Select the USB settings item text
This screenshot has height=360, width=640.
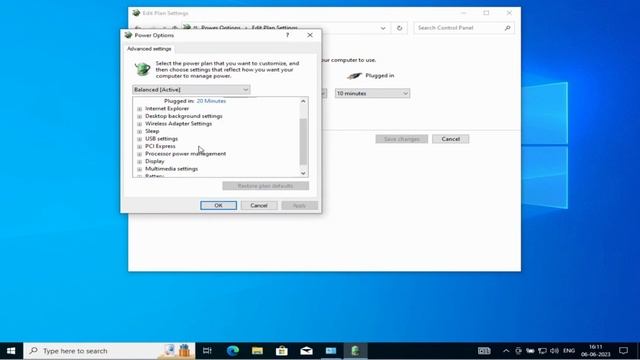coord(161,139)
